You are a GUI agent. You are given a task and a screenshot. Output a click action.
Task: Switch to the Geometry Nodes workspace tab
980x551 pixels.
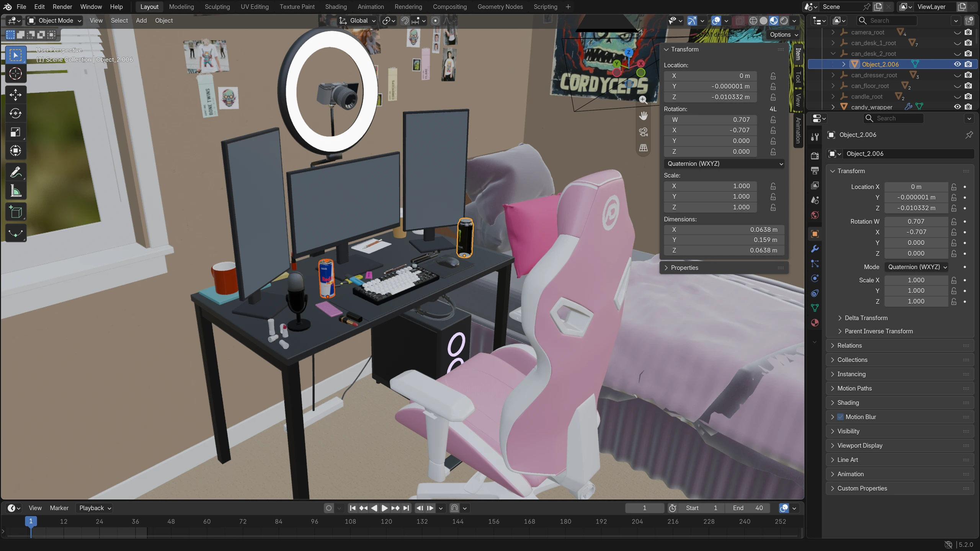[x=500, y=7]
